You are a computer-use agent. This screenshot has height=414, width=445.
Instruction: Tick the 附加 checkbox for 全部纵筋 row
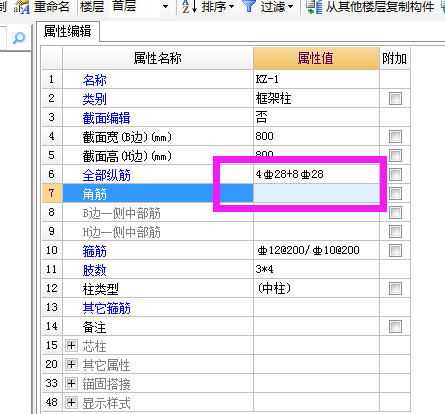point(395,174)
